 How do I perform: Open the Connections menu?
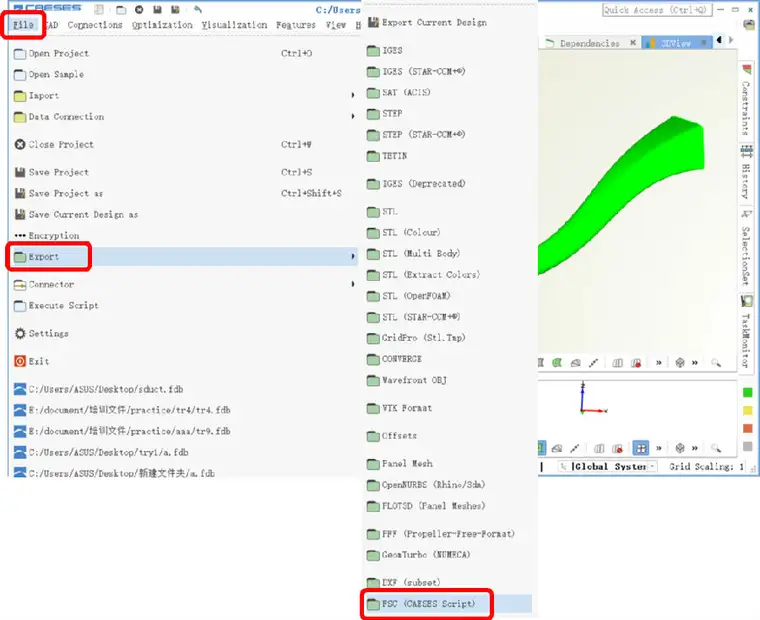95,25
